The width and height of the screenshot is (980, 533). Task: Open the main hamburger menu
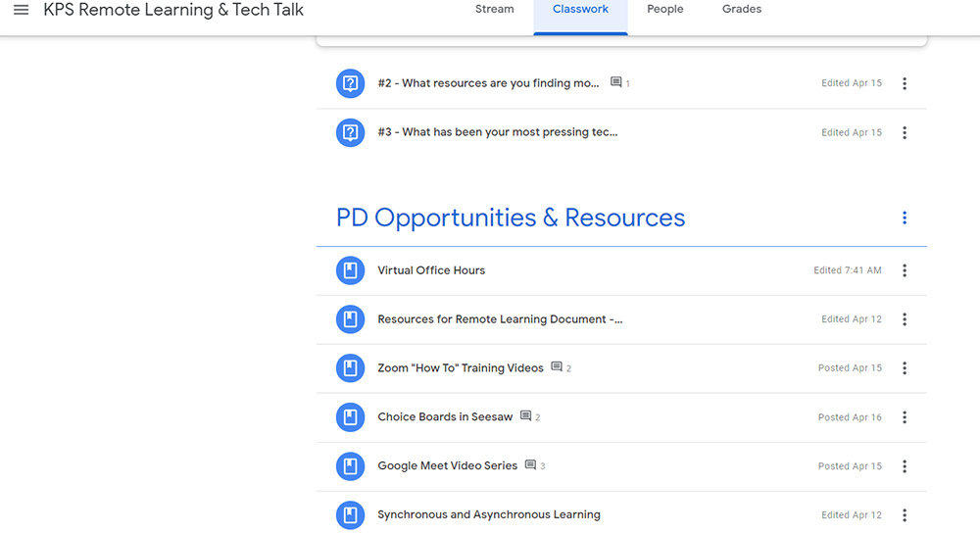point(22,10)
